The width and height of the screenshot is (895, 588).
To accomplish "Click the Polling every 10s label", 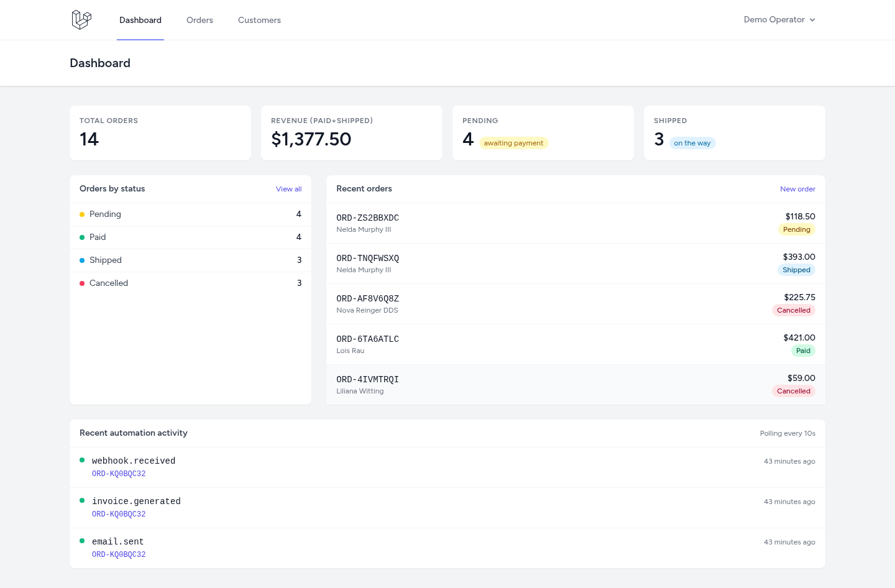I will [787, 433].
